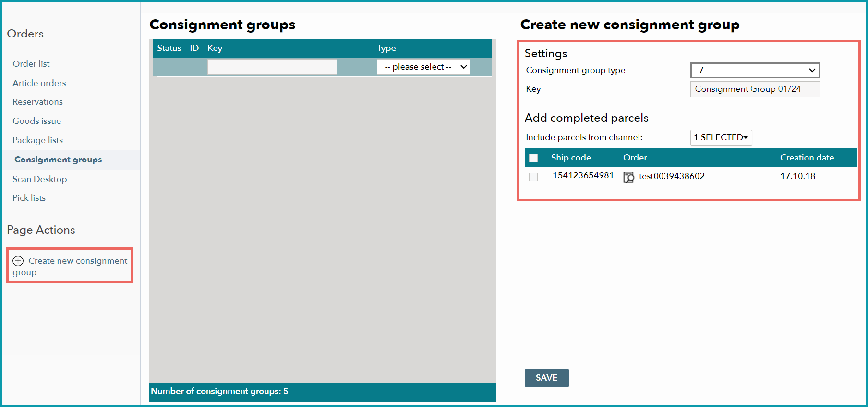Click the order document icon beside test0039438602

point(628,177)
